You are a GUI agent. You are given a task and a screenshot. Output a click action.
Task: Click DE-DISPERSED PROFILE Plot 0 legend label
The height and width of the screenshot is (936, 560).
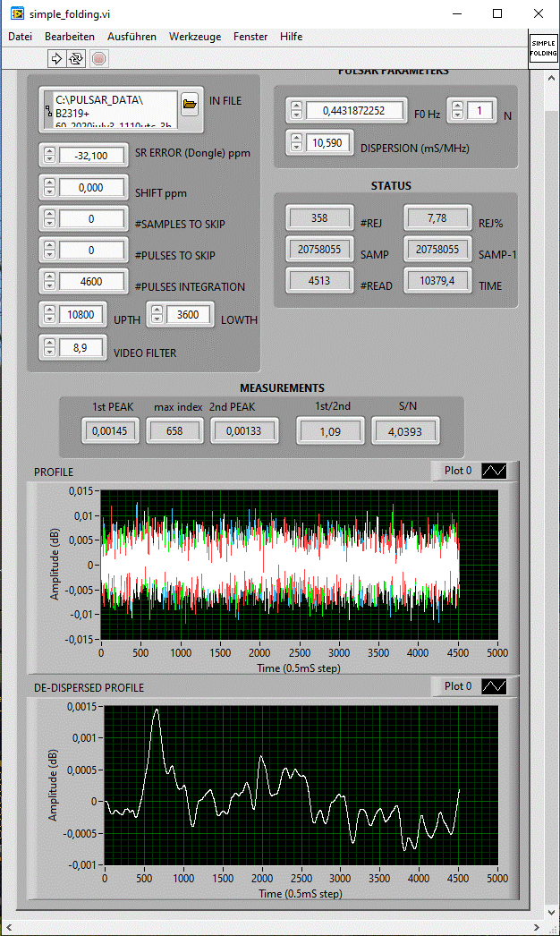pyautogui.click(x=458, y=686)
